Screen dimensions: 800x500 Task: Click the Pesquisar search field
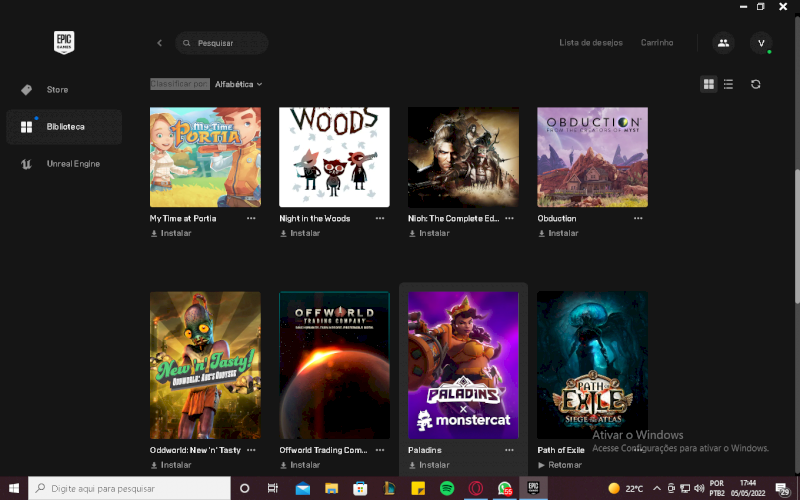pyautogui.click(x=228, y=43)
